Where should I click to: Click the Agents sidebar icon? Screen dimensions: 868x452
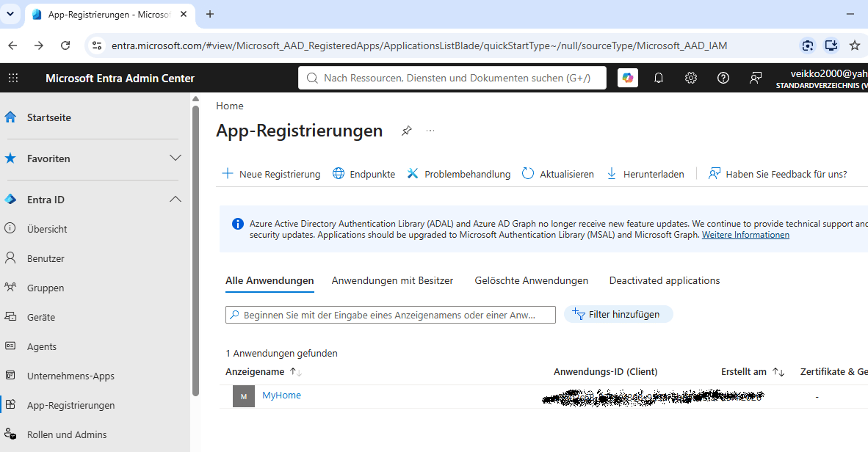click(10, 346)
